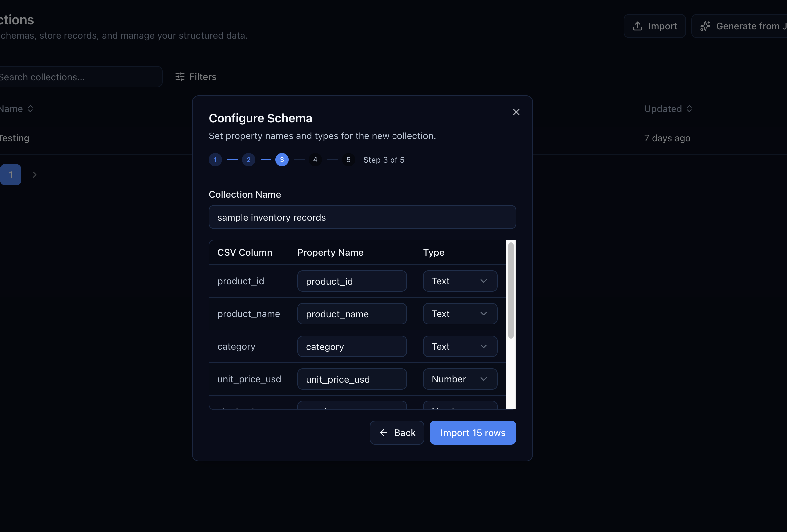Expand the category Type dropdown
787x532 pixels.
tap(460, 346)
